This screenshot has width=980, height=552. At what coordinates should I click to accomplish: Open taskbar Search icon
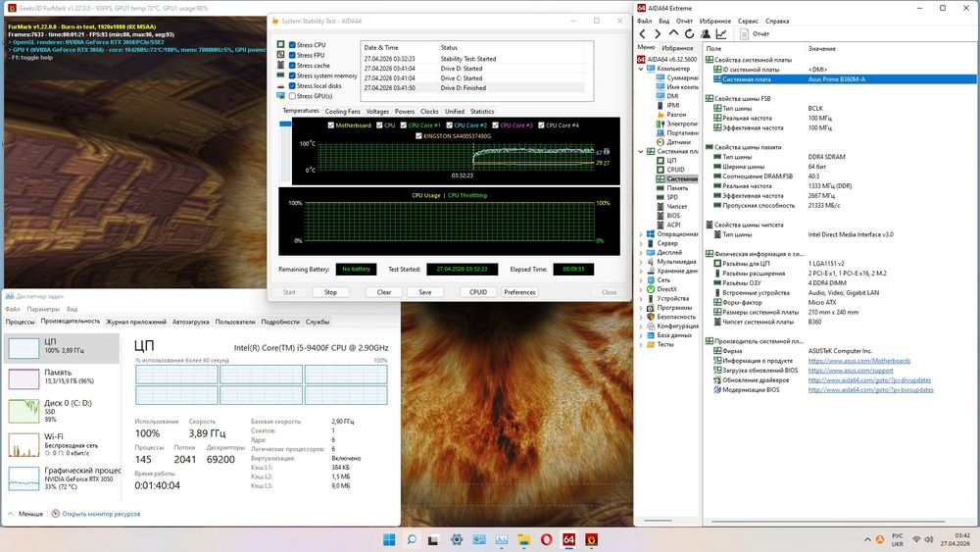click(412, 539)
